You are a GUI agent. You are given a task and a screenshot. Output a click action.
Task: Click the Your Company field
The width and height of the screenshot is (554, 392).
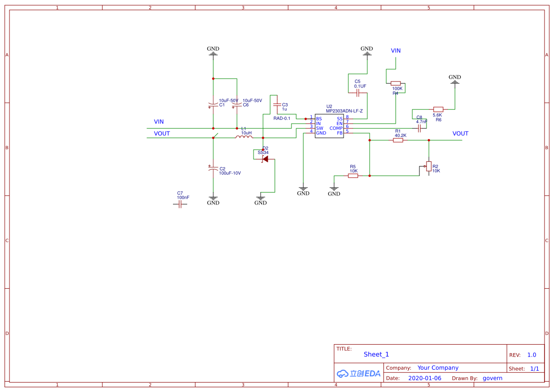point(438,368)
